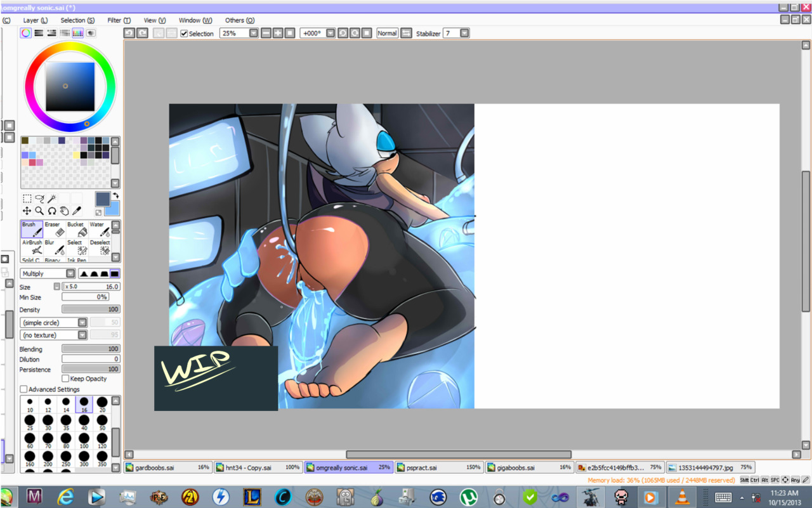Open the 25% zoom level dropdown

point(254,33)
